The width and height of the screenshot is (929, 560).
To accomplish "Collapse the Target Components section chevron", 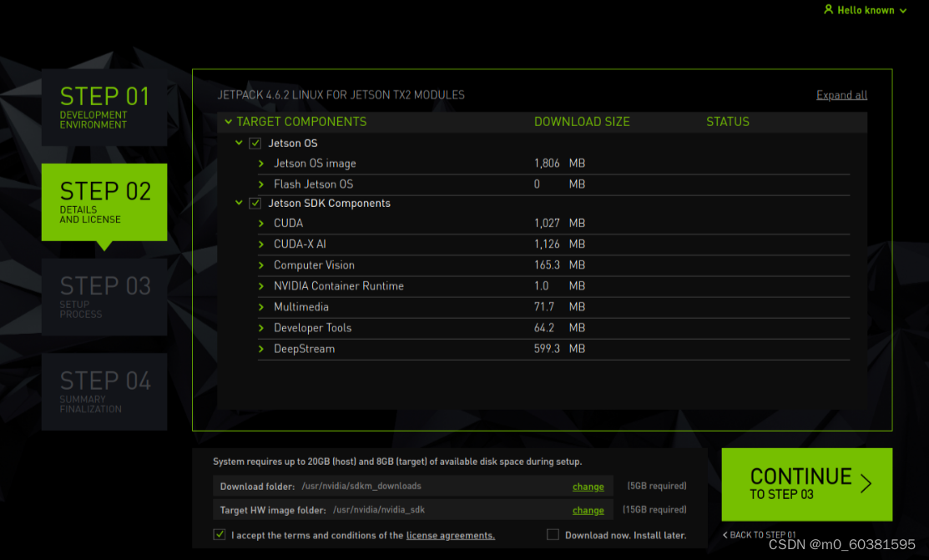I will pos(228,122).
